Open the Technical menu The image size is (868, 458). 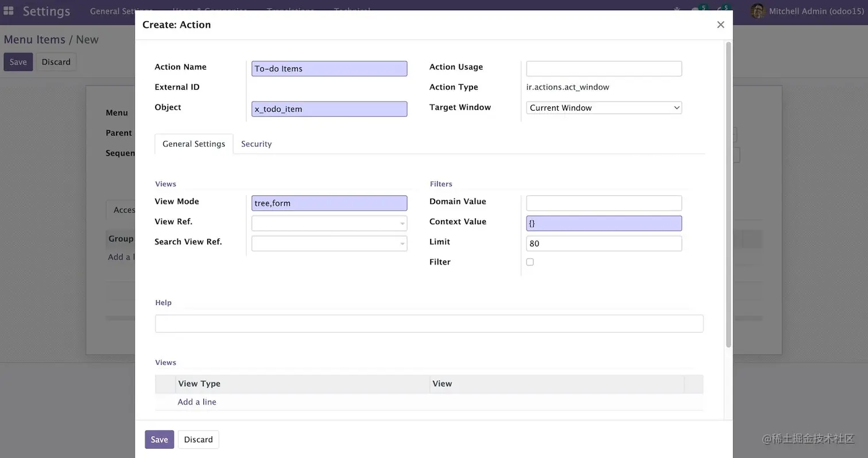351,10
